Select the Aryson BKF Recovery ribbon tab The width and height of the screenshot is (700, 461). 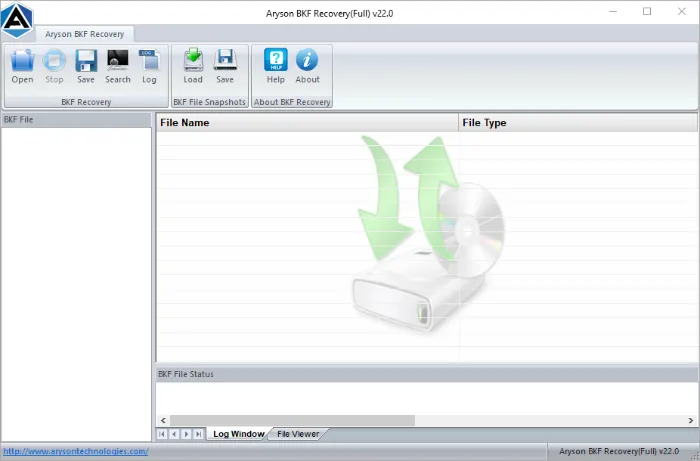point(84,34)
